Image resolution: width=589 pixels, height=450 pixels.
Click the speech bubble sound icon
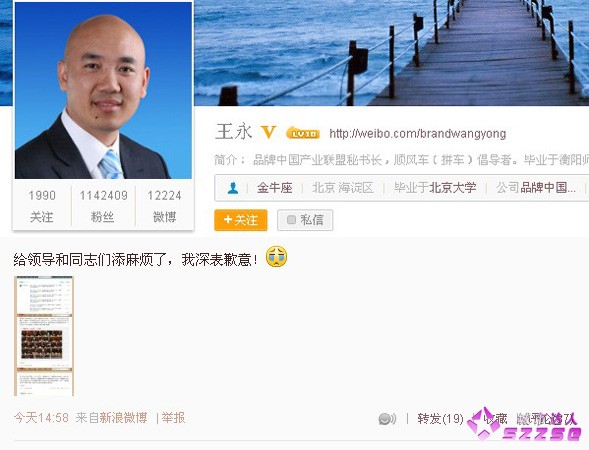[x=387, y=418]
